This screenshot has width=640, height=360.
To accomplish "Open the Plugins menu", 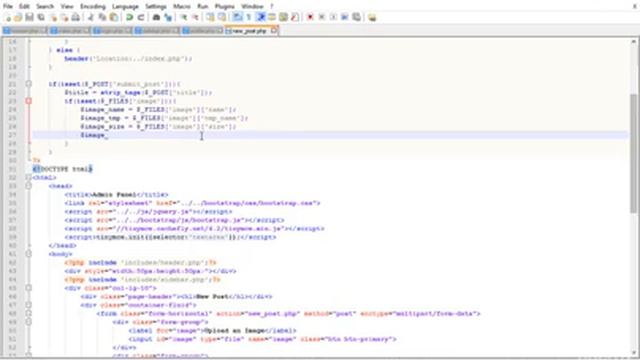I will click(224, 6).
